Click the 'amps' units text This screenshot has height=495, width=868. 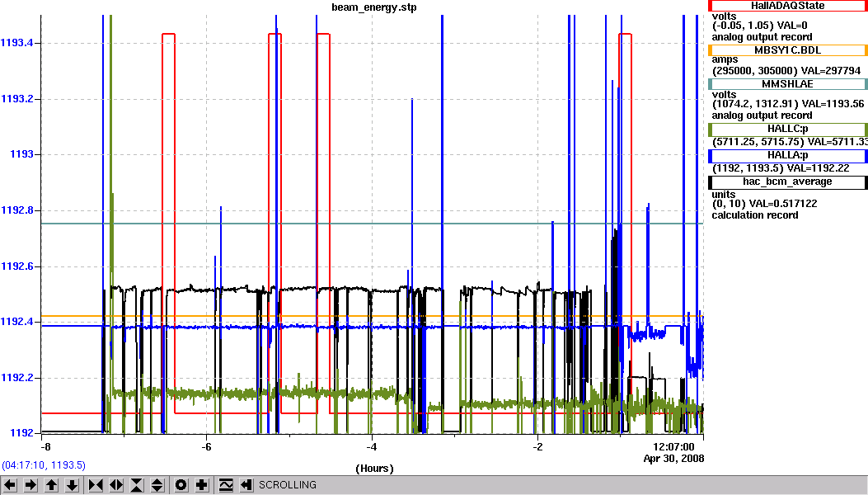click(725, 60)
